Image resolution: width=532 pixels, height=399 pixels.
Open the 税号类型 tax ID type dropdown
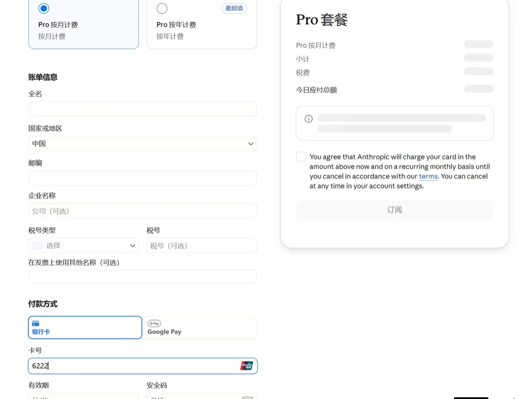[x=83, y=246]
